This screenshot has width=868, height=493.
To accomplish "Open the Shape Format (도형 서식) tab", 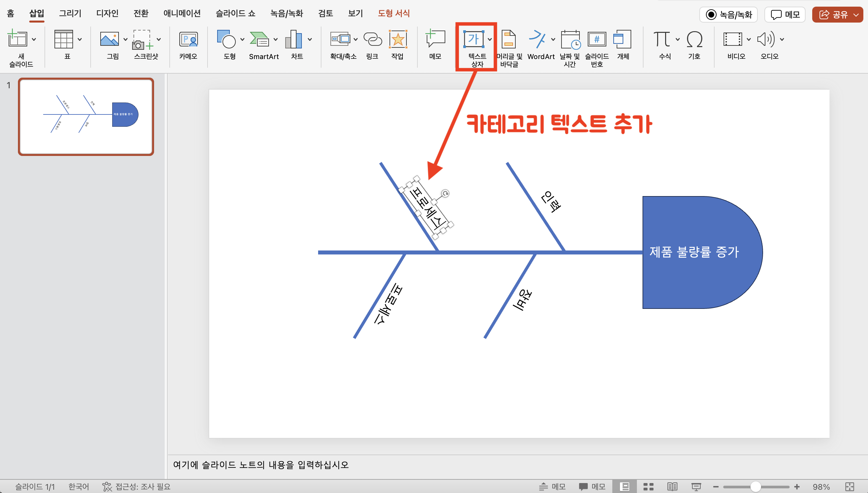I will [x=394, y=13].
